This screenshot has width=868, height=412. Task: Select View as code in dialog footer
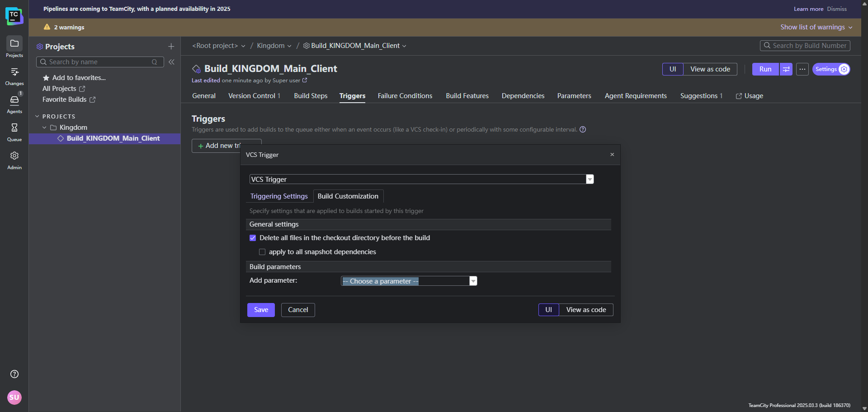(x=586, y=310)
